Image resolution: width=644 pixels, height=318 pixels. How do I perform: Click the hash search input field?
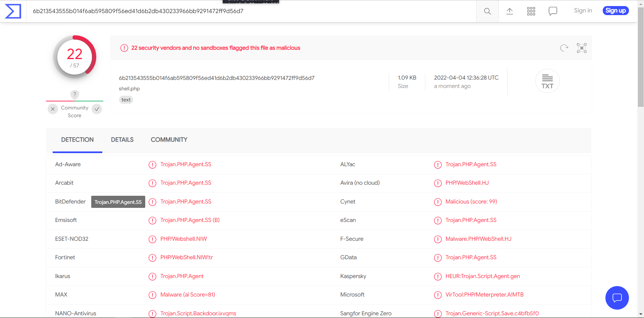pos(251,11)
